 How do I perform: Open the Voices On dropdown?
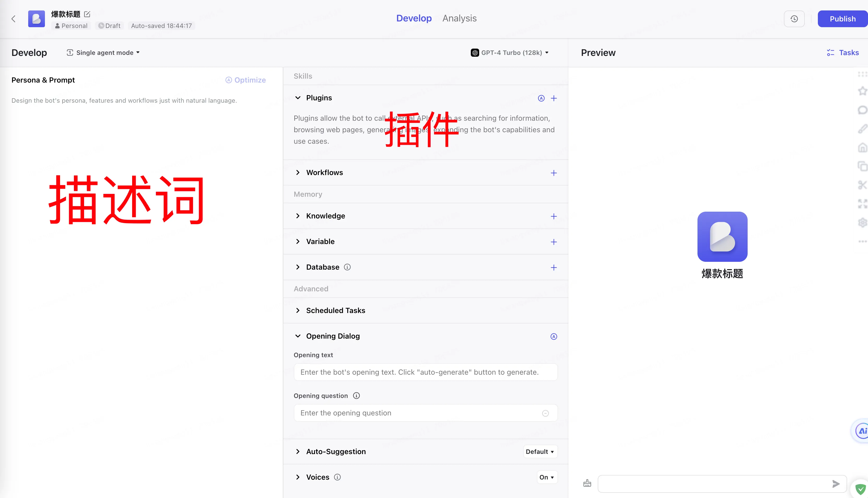(x=547, y=477)
